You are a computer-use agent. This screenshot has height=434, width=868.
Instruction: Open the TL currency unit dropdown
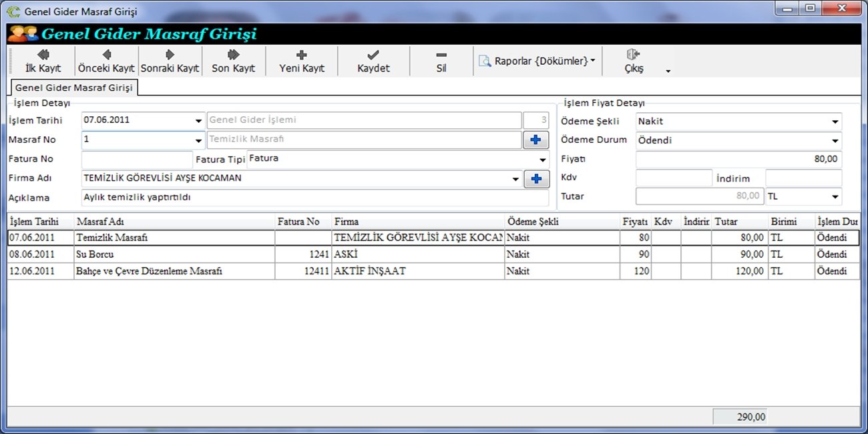[835, 197]
